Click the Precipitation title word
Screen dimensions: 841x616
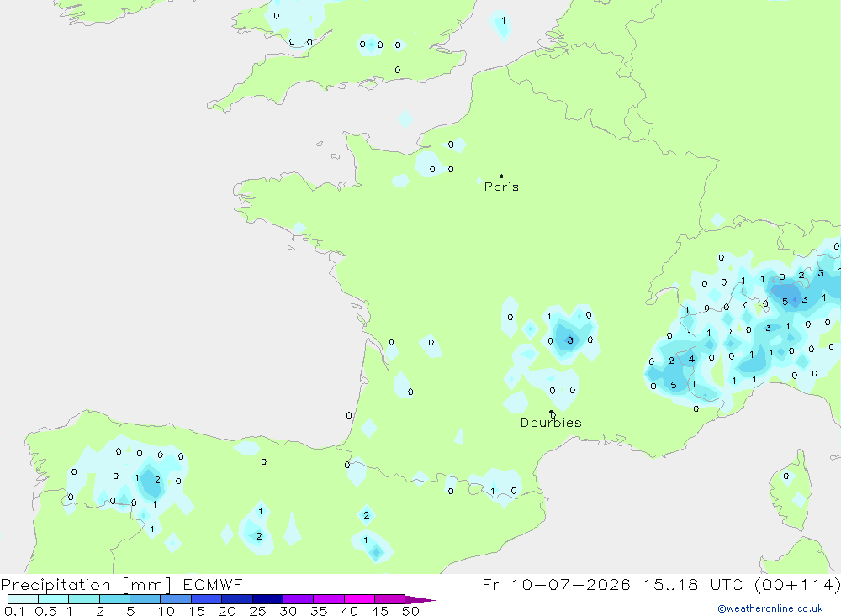(56, 585)
